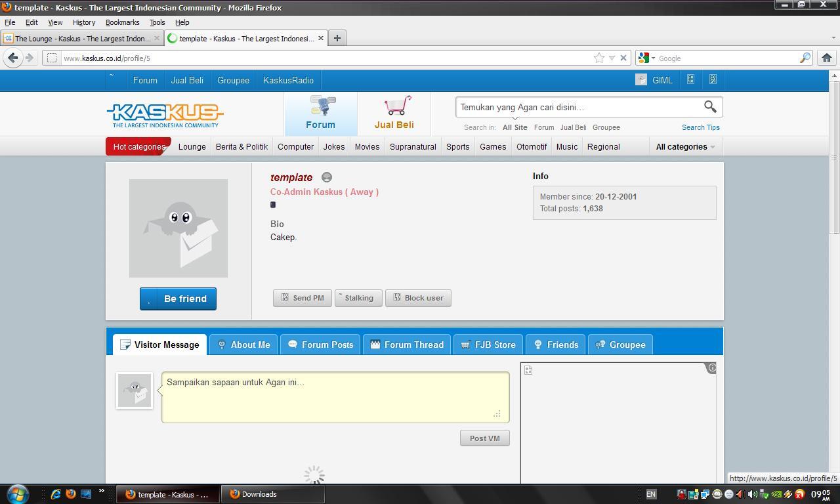Click the Post VM button

coord(485,438)
